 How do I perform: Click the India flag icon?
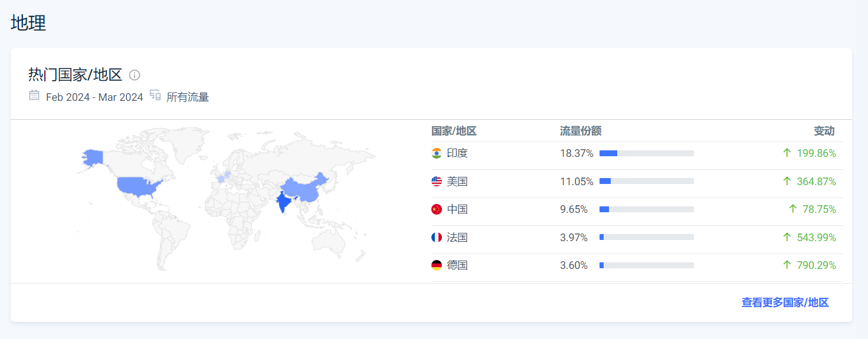click(437, 153)
